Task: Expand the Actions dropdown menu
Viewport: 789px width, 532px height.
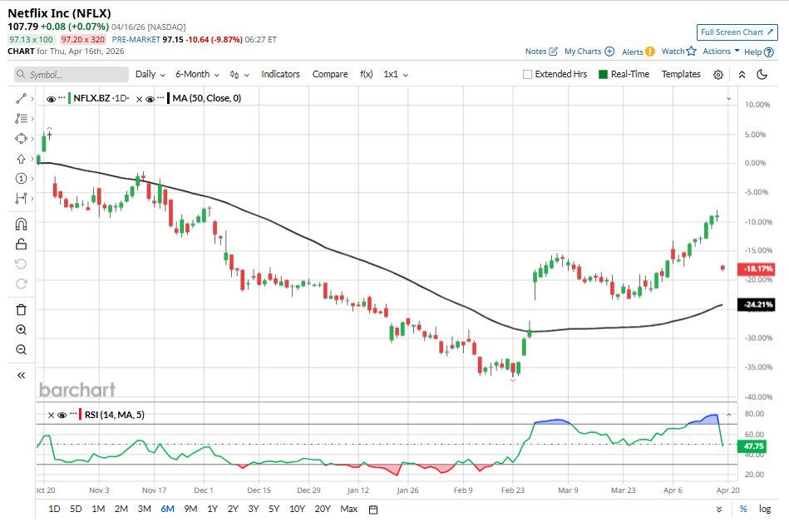Action: 721,51
